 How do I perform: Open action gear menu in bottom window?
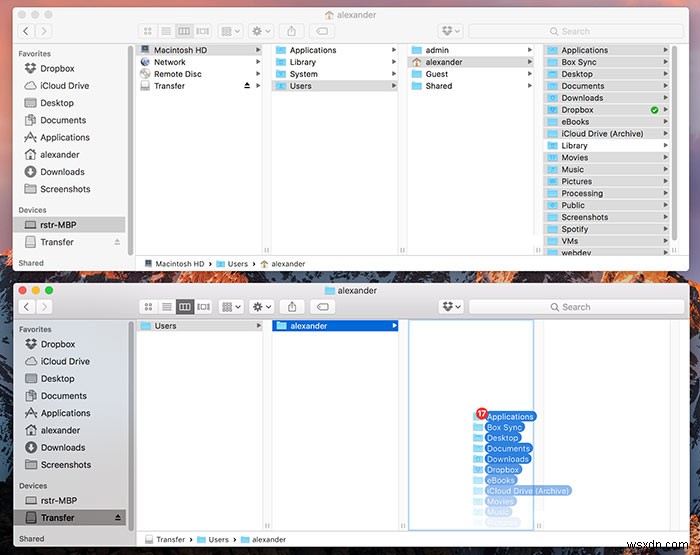262,307
